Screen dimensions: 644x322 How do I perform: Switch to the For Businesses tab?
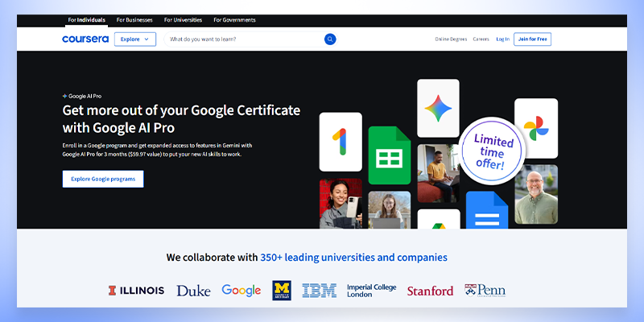click(134, 19)
